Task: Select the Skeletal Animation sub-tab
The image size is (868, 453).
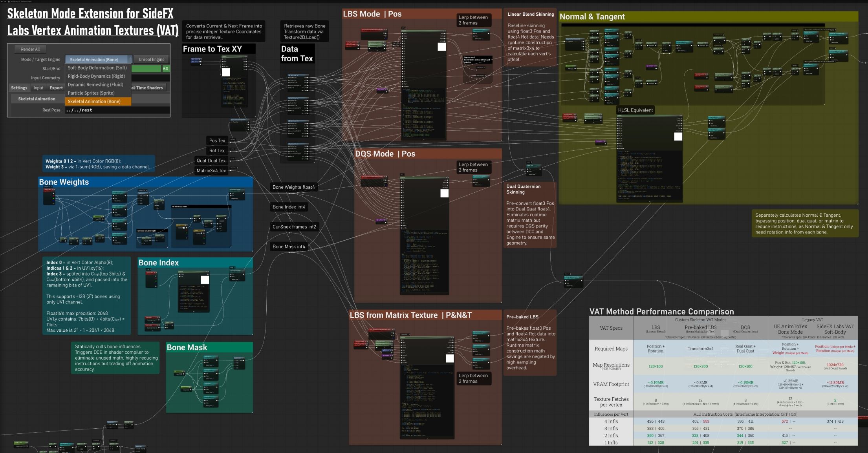Action: pyautogui.click(x=37, y=99)
